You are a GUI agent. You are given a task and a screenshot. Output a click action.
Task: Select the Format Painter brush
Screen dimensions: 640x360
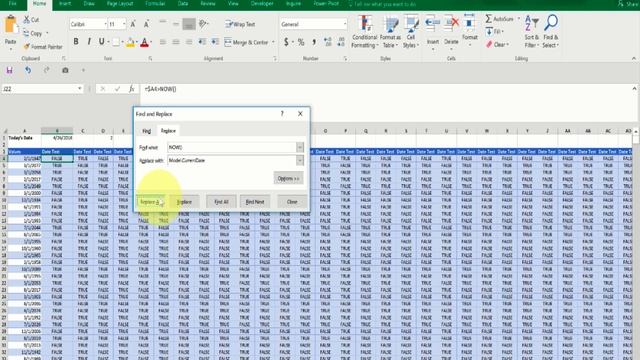(27, 47)
